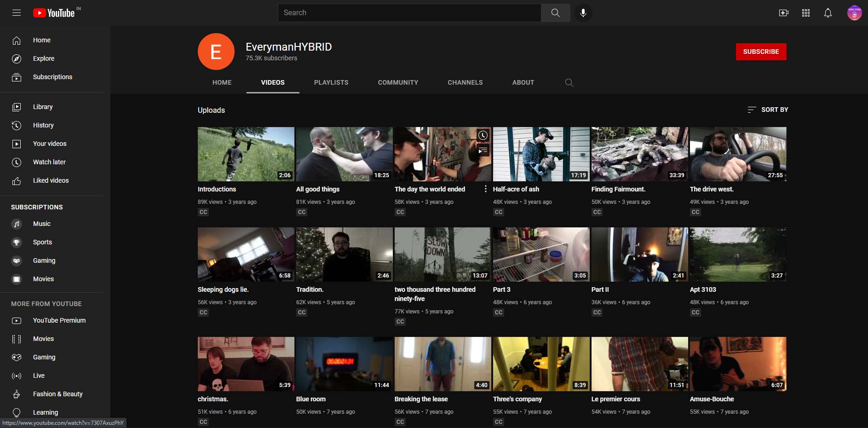Switch to the Playlists tab
The height and width of the screenshot is (428, 868).
click(331, 82)
